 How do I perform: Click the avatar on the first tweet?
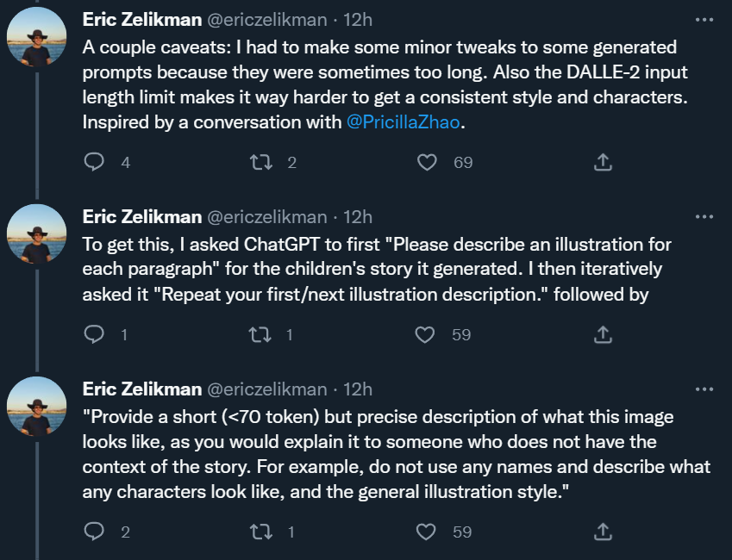[x=37, y=37]
